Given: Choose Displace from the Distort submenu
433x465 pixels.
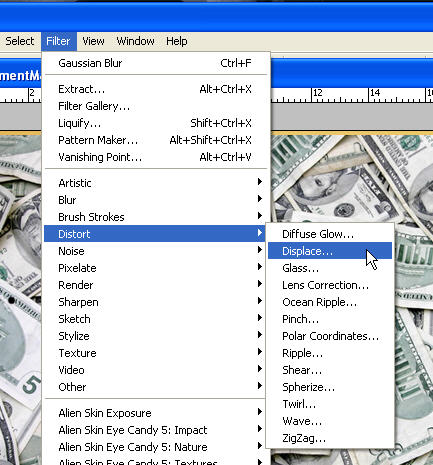Looking at the screenshot, I should pyautogui.click(x=330, y=251).
